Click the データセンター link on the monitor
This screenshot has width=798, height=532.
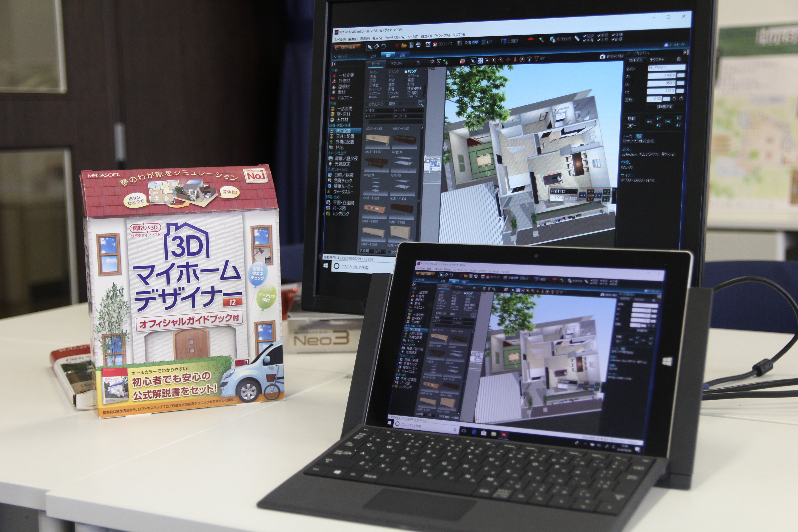[x=675, y=45]
